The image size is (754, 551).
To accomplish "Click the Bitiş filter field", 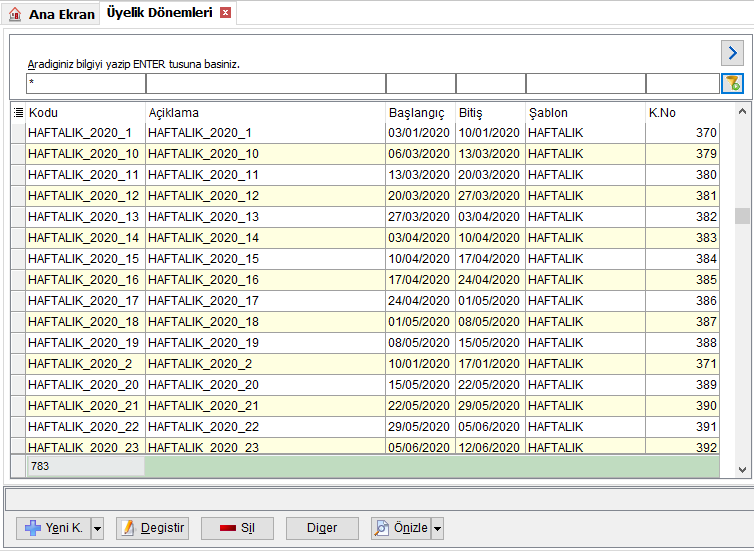I will (x=491, y=84).
